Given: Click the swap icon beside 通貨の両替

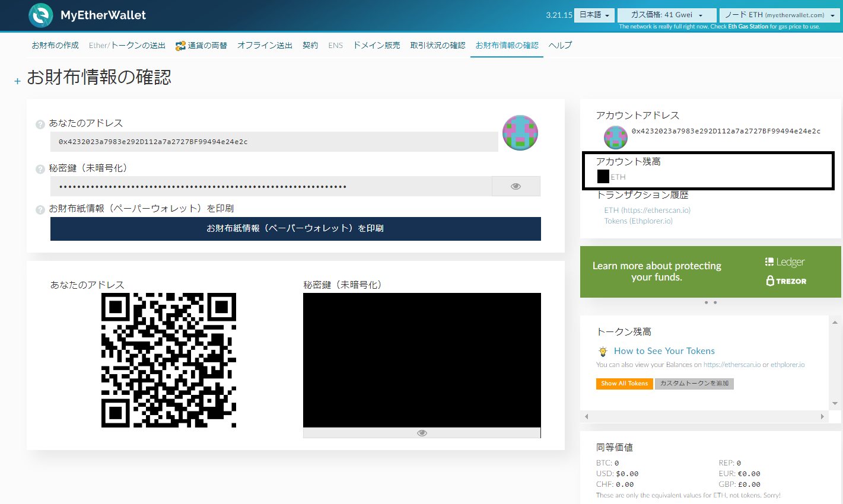Looking at the screenshot, I should pyautogui.click(x=180, y=46).
